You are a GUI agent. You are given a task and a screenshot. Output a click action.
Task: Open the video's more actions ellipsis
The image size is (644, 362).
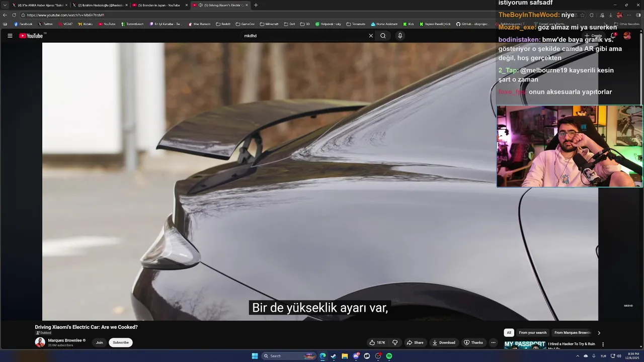pos(493,342)
